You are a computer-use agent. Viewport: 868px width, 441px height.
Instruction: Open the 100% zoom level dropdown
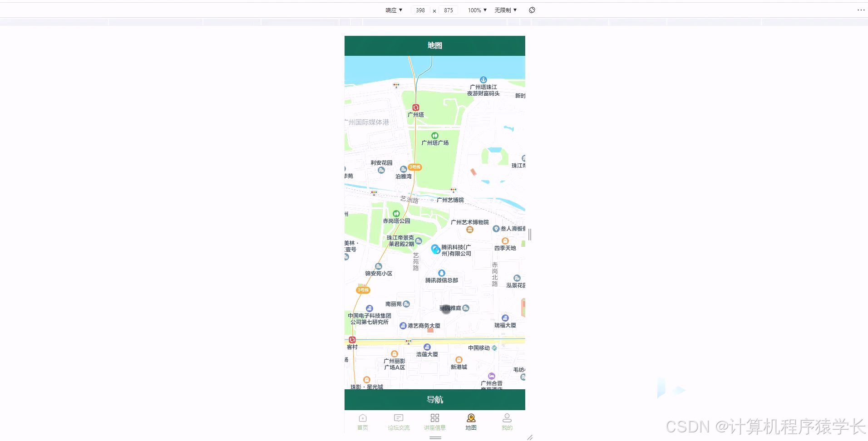click(476, 10)
